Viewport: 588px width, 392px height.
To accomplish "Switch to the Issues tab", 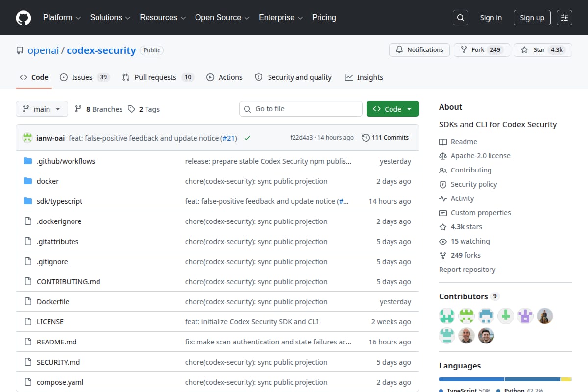I will click(84, 77).
